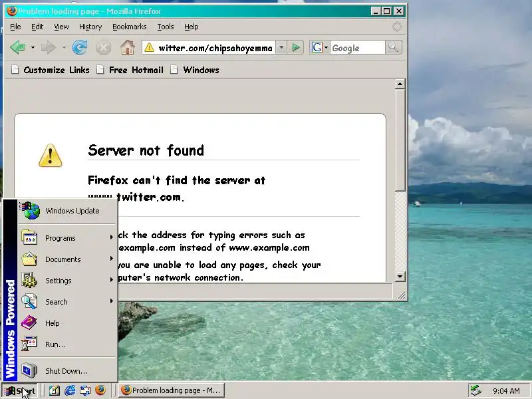This screenshot has width=532, height=399.
Task: Click the Stop loading icon
Action: point(104,47)
